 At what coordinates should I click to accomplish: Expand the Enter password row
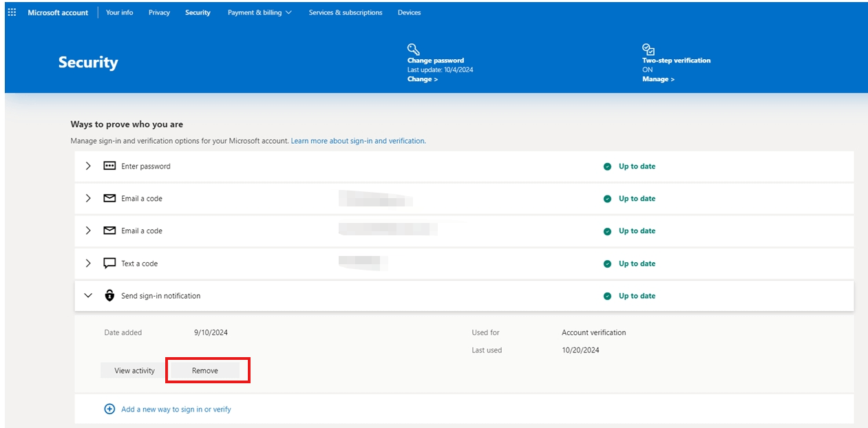pyautogui.click(x=88, y=166)
